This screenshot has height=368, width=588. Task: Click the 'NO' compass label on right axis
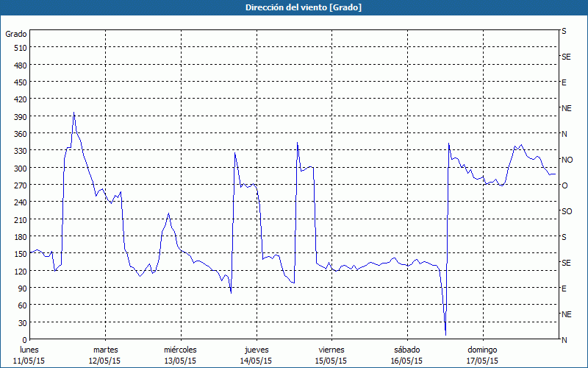pyautogui.click(x=567, y=160)
